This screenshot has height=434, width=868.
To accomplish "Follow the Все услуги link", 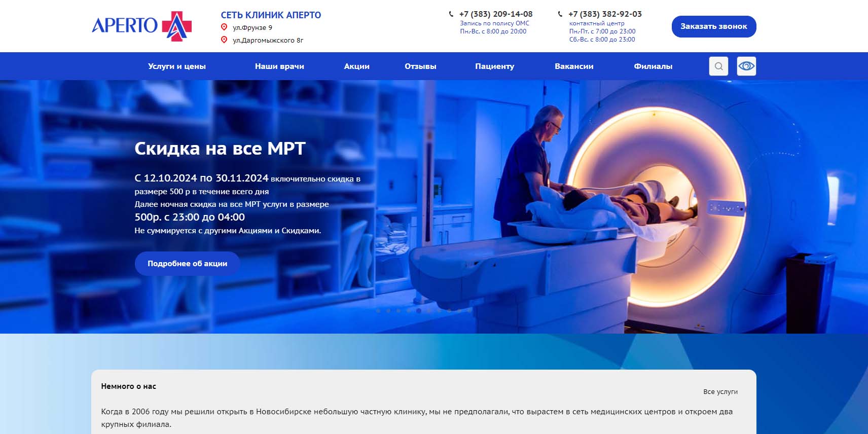I will coord(720,392).
